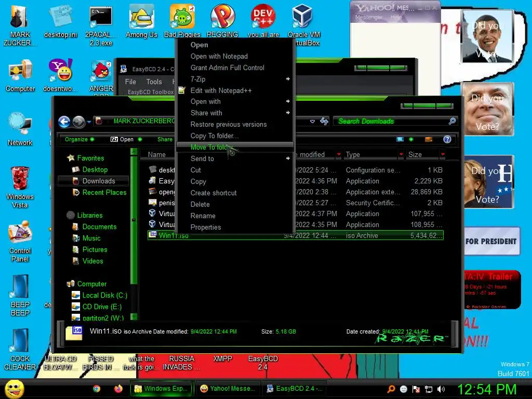Choose Properties in the context menu
Viewport: 532px width, 399px height.
[234, 227]
